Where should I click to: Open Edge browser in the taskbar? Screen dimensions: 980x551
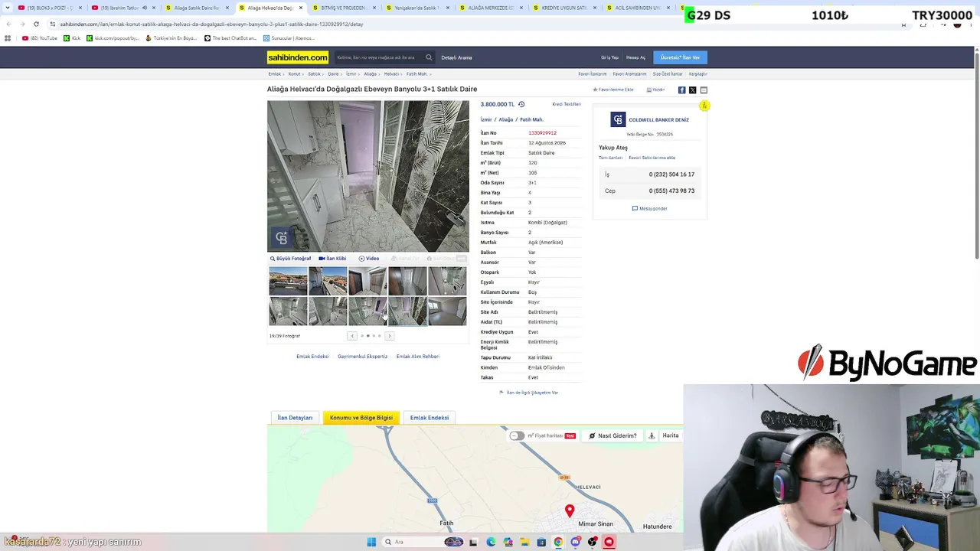pos(491,542)
